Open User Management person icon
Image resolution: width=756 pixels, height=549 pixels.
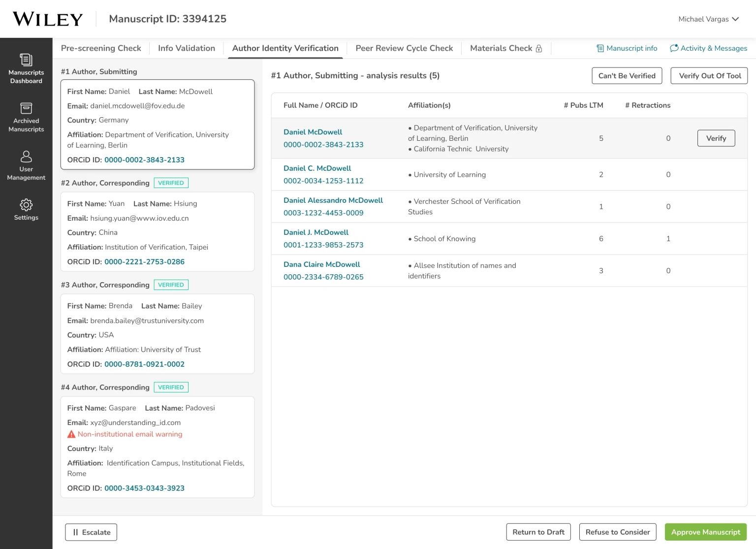[x=26, y=156]
